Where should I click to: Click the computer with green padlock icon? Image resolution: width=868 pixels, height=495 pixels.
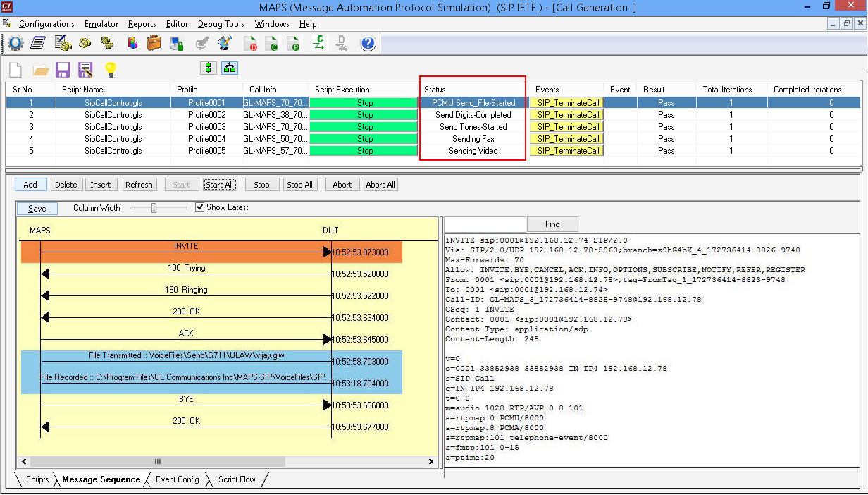[178, 44]
